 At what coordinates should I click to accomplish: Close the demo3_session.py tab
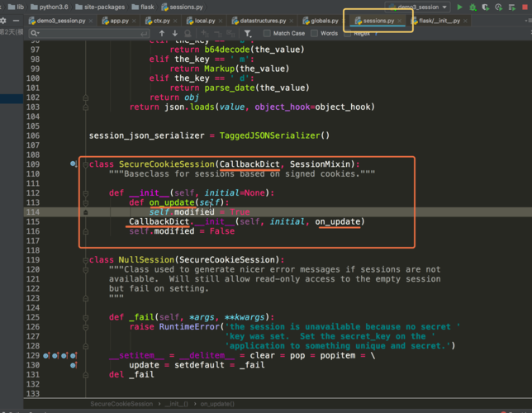pyautogui.click(x=91, y=21)
